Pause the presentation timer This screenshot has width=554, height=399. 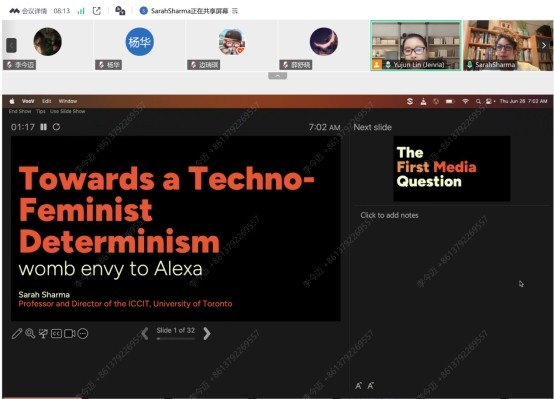click(43, 127)
